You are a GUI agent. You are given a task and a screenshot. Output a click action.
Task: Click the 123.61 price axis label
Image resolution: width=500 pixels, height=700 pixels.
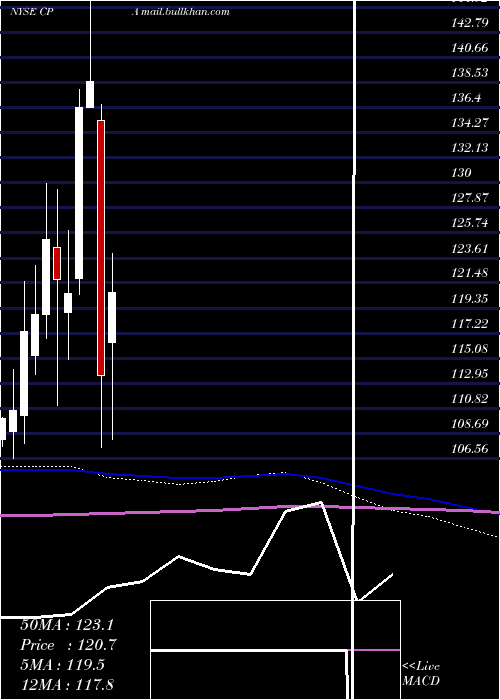(470, 248)
